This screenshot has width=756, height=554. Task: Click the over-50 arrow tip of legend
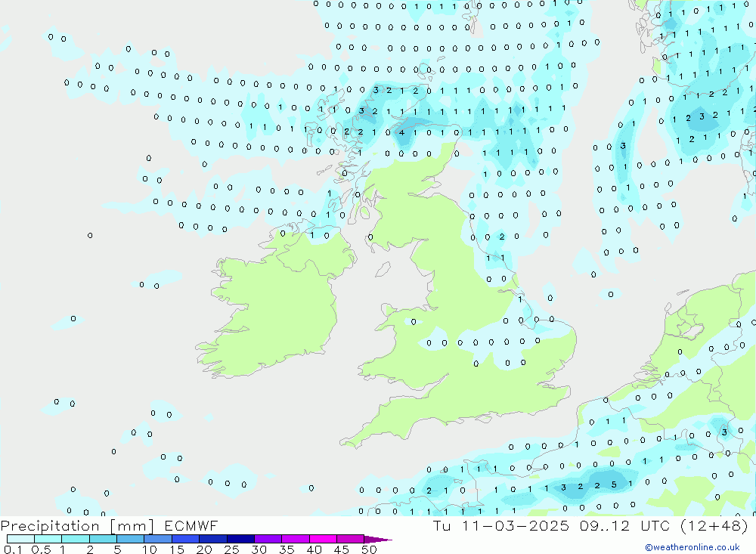point(378,540)
